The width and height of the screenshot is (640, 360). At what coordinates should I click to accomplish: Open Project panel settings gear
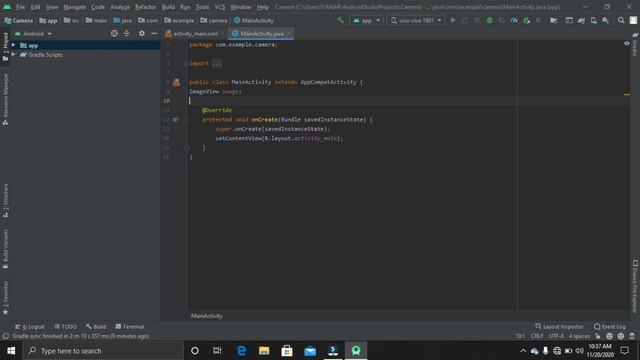(142, 33)
